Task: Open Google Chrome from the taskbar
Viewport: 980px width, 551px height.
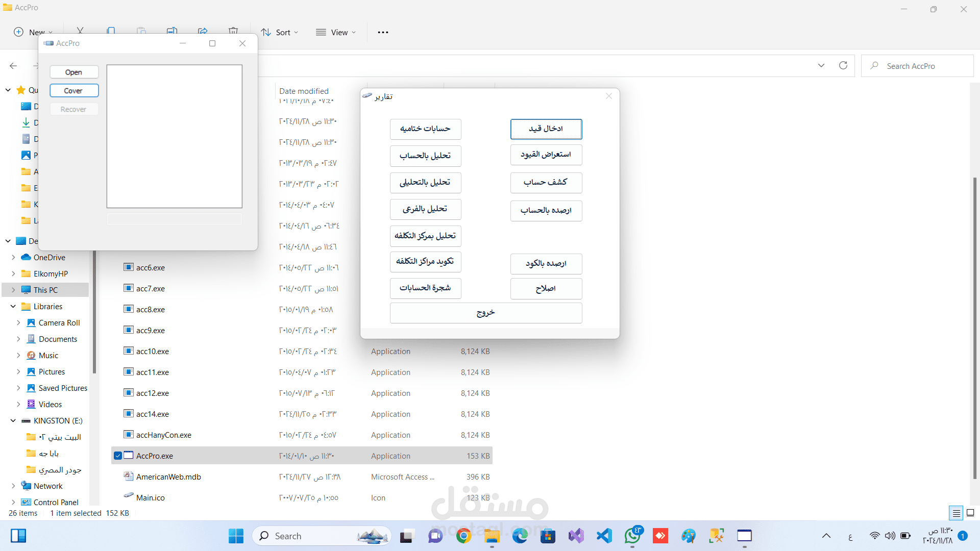Action: pyautogui.click(x=463, y=536)
